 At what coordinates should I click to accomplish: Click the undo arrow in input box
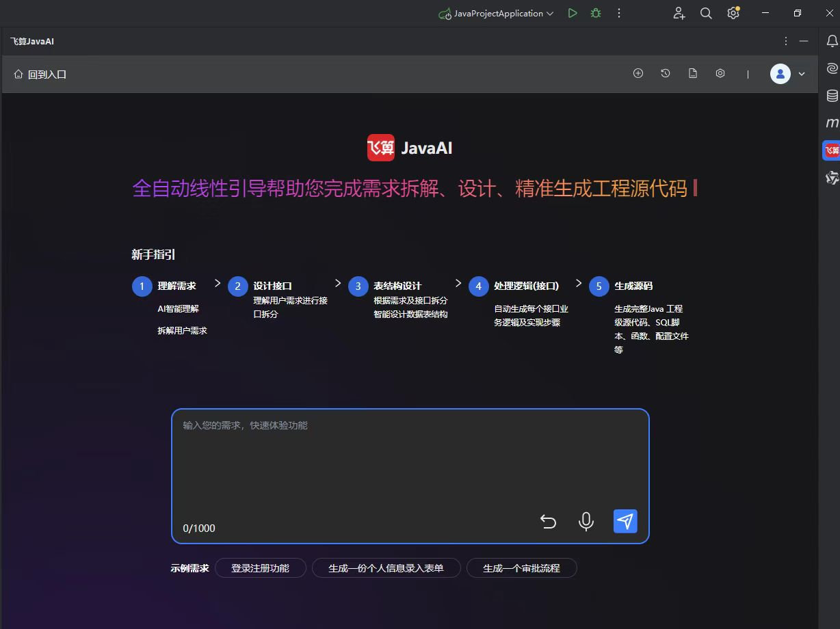coord(548,522)
